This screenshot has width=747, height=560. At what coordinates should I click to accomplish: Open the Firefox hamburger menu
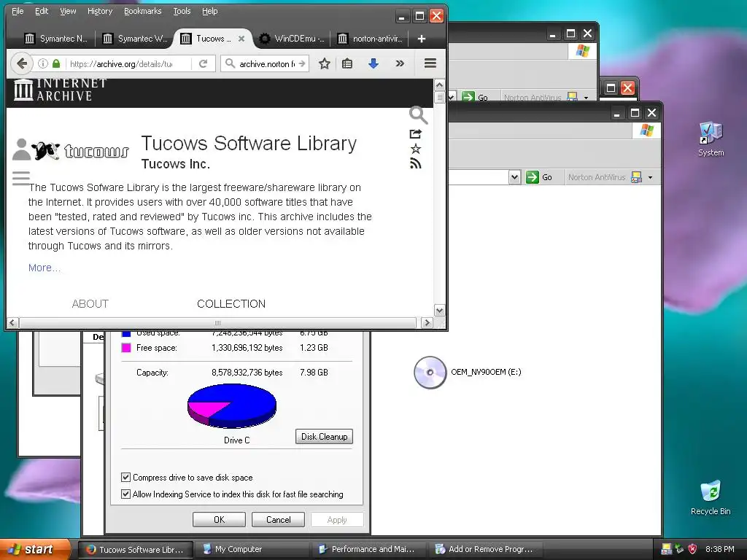pyautogui.click(x=430, y=63)
